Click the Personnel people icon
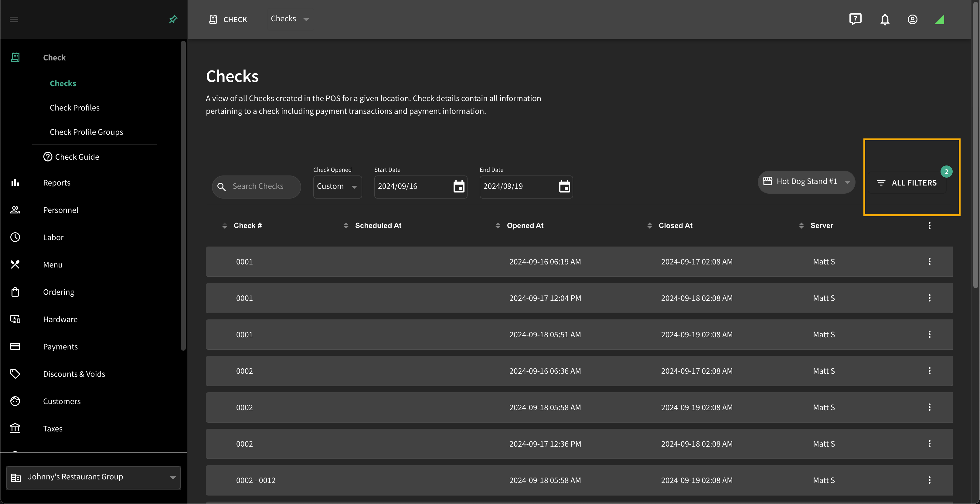This screenshot has height=504, width=980. point(15,210)
